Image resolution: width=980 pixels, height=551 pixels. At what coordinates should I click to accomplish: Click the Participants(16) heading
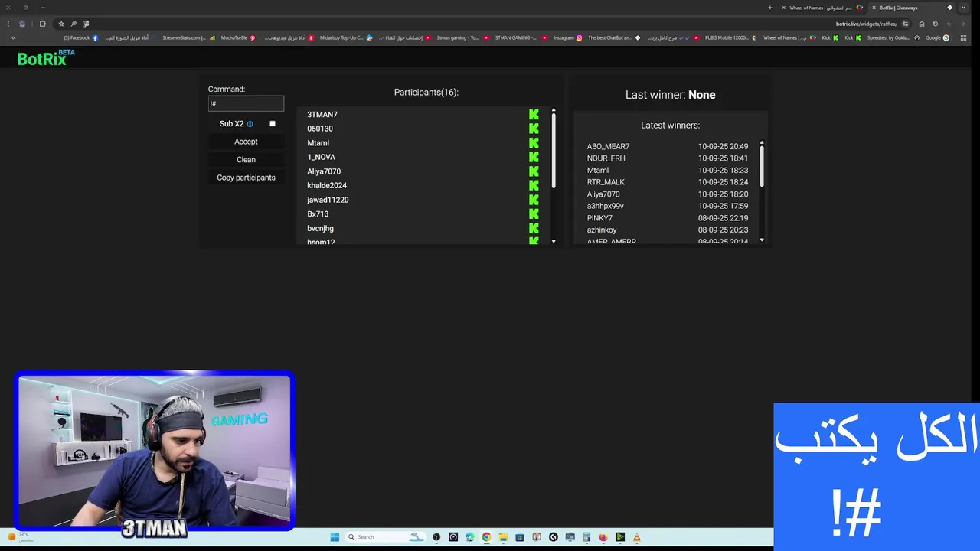point(426,93)
